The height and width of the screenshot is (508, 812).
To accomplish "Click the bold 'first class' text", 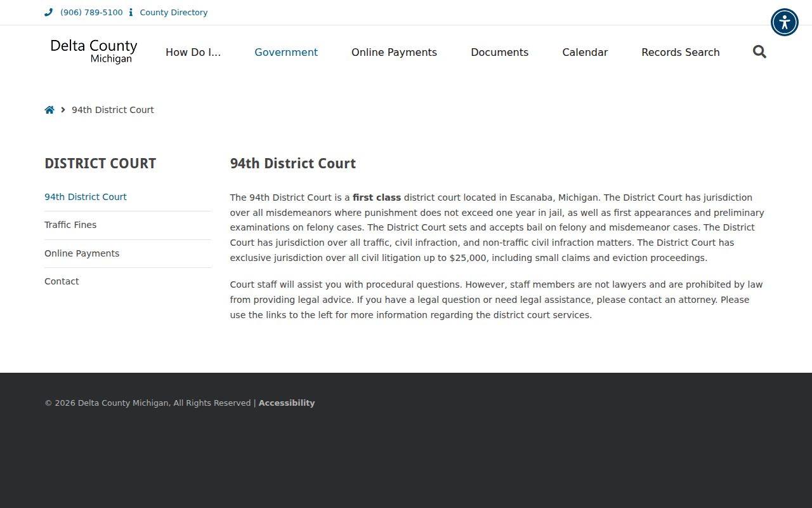I will pos(377,197).
